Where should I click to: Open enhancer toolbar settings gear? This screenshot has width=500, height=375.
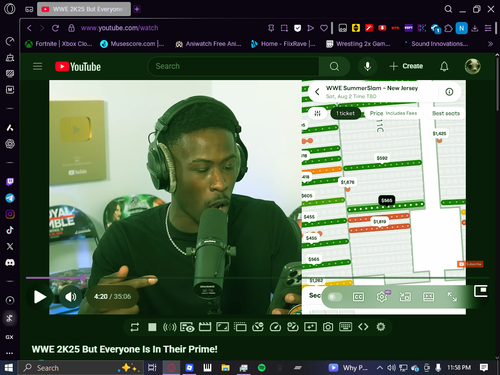381,327
